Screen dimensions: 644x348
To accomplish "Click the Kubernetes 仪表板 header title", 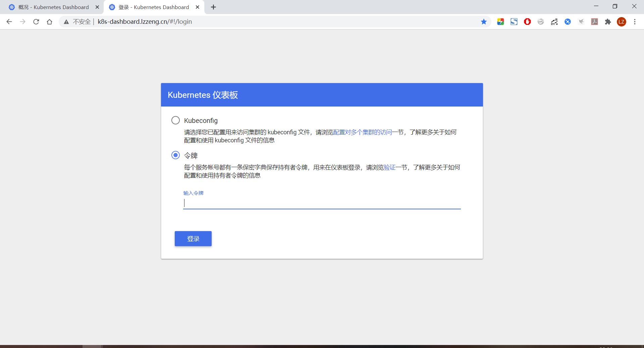I will coord(203,95).
